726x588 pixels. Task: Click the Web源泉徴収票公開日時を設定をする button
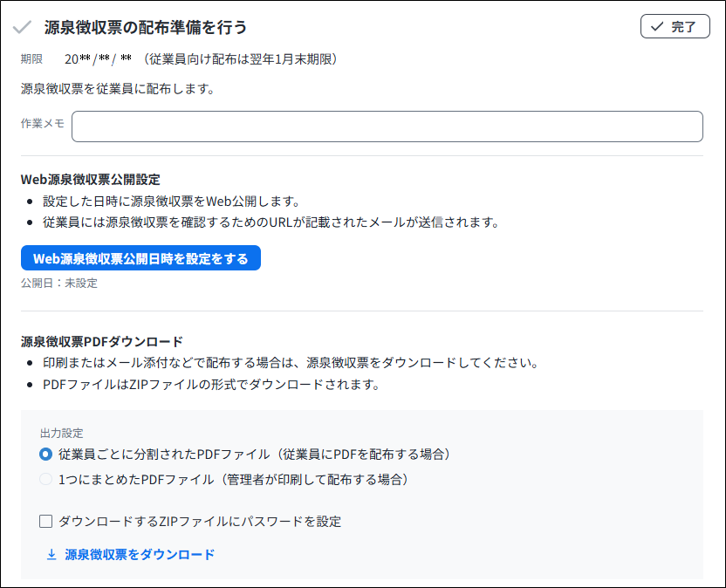[x=140, y=258]
